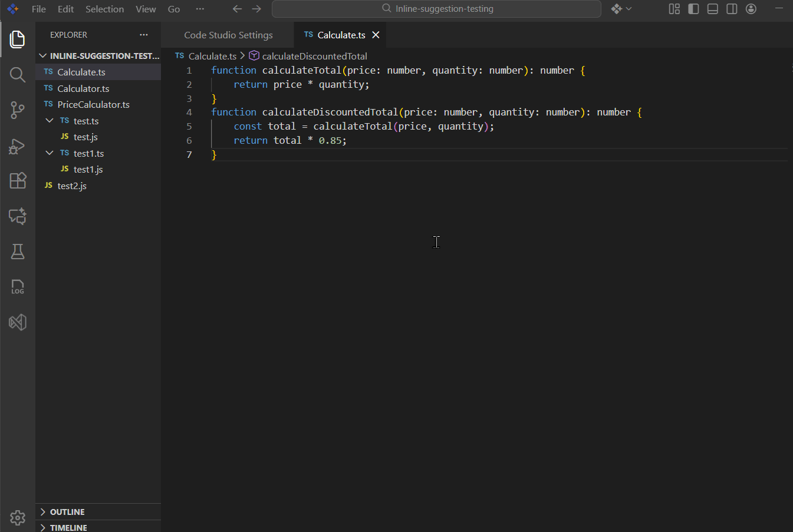The width and height of the screenshot is (793, 532).
Task: Click the Manage gear icon
Action: [18, 517]
